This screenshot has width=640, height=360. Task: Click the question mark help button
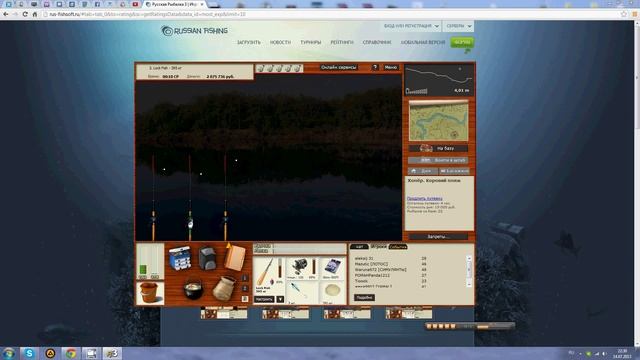coord(375,67)
